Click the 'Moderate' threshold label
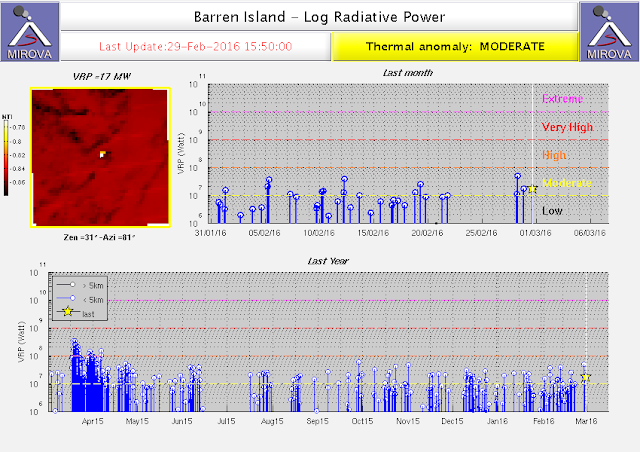The height and width of the screenshot is (452, 640). 567,183
